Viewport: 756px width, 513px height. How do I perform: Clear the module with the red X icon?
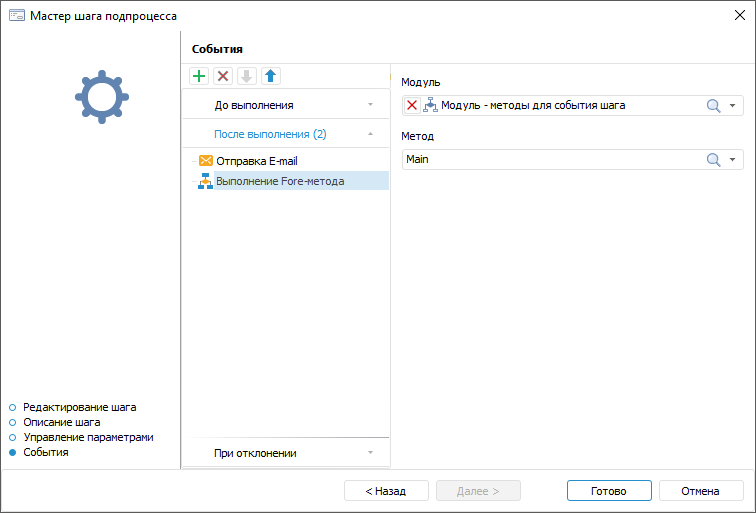[x=412, y=105]
